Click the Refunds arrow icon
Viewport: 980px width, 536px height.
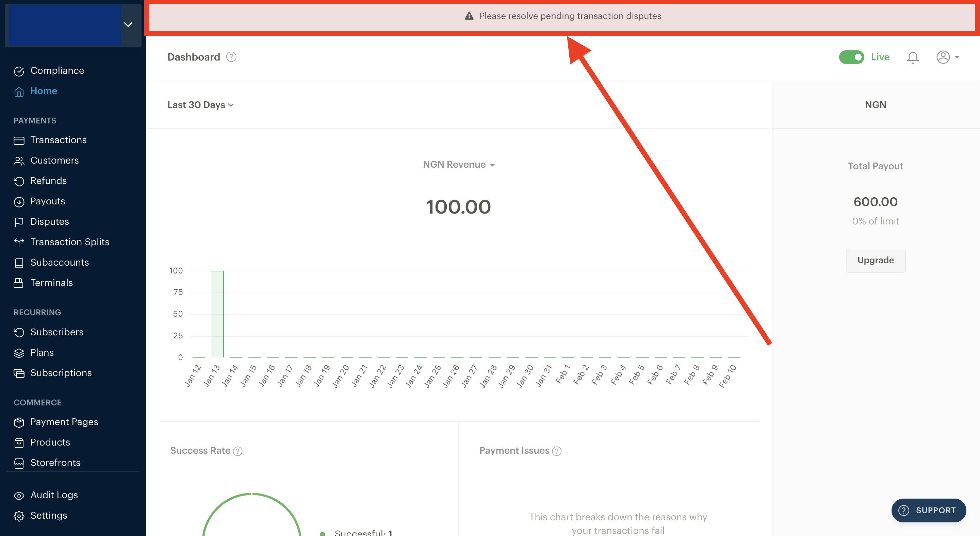(19, 181)
